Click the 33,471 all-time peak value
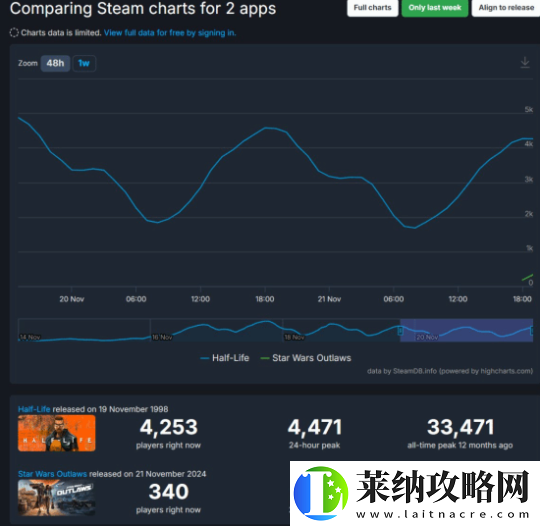This screenshot has height=526, width=540. click(x=460, y=427)
